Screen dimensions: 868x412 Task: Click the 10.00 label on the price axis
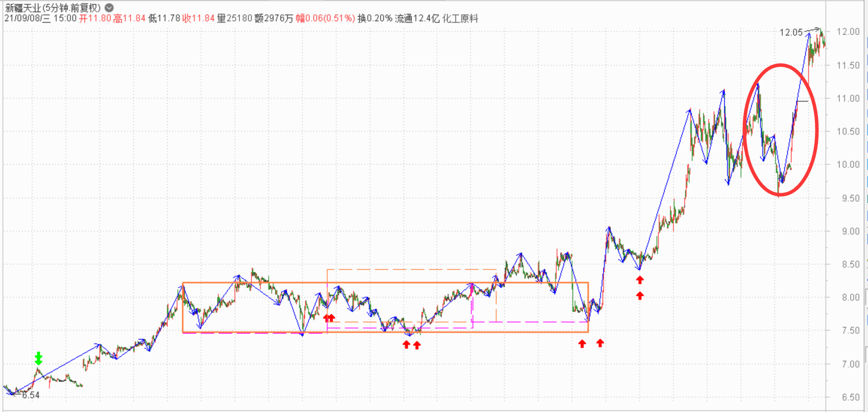pyautogui.click(x=848, y=165)
